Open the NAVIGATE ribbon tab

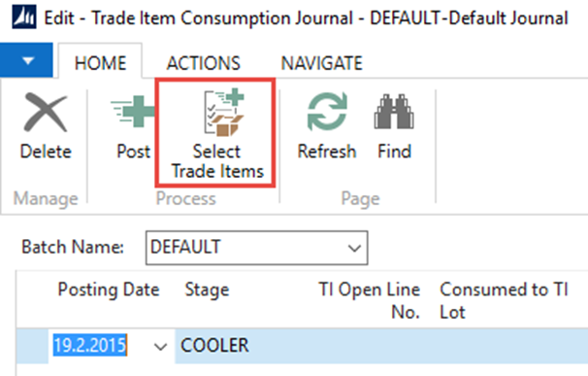point(322,63)
